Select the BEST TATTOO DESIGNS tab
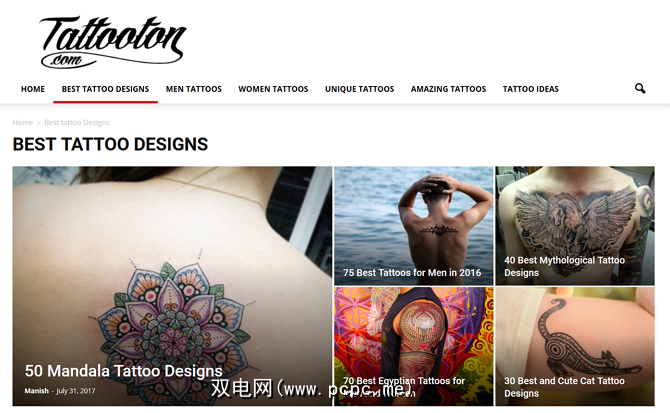This screenshot has height=413, width=670. [x=106, y=89]
